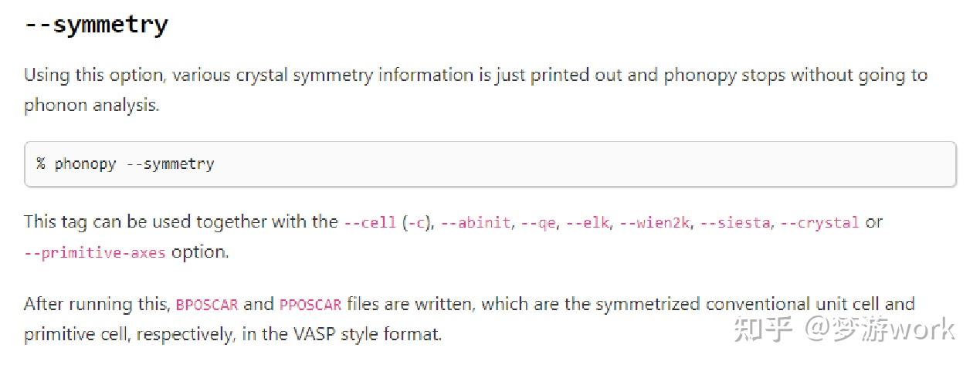Viewport: 980px width, 368px height.
Task: Click the --wien2k option code
Action: [656, 223]
